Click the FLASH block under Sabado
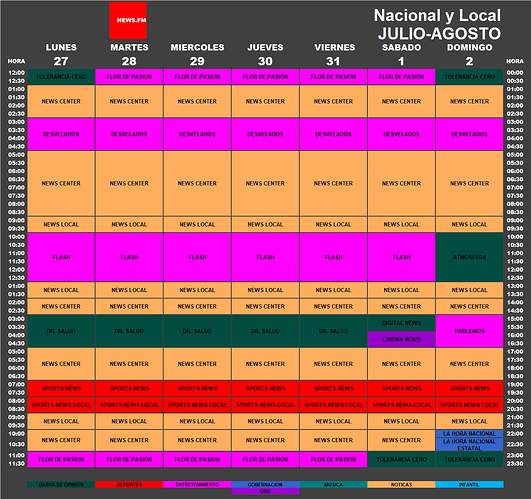Screen dimensions: 531x499 pos(401,257)
